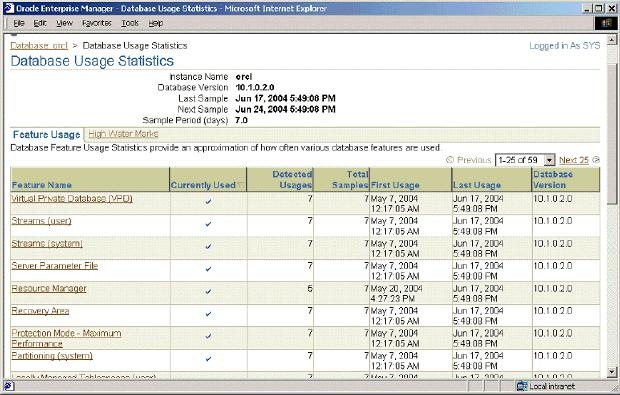Click checkmark in Virtual Private Database row

pyautogui.click(x=208, y=202)
